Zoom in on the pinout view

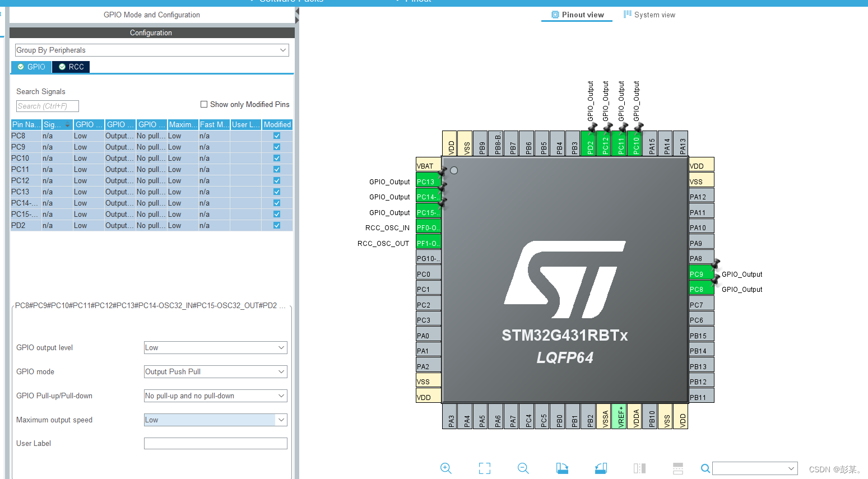(x=446, y=468)
